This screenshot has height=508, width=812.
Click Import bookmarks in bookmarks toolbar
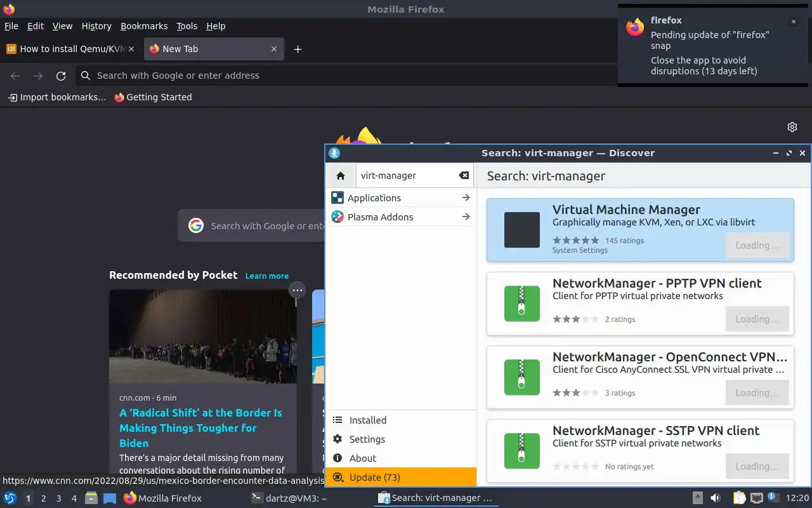56,97
